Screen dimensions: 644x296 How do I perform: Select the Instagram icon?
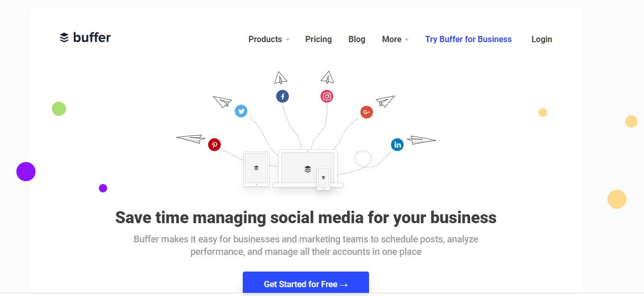(326, 96)
